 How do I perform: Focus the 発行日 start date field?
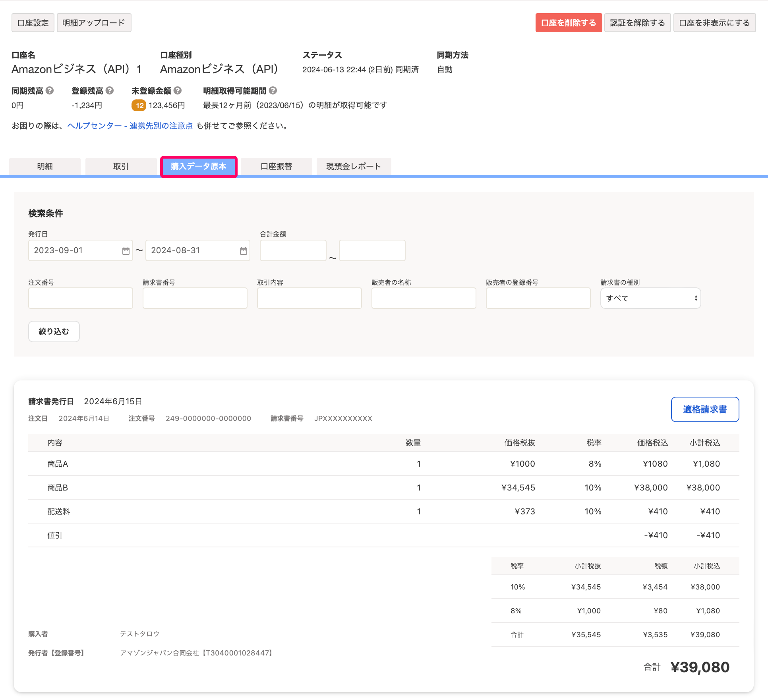[x=81, y=250]
